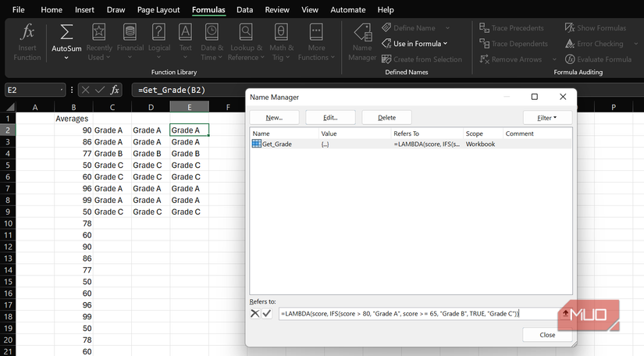The height and width of the screenshot is (356, 644).
Task: Open the Page Layout tab
Action: tap(158, 10)
